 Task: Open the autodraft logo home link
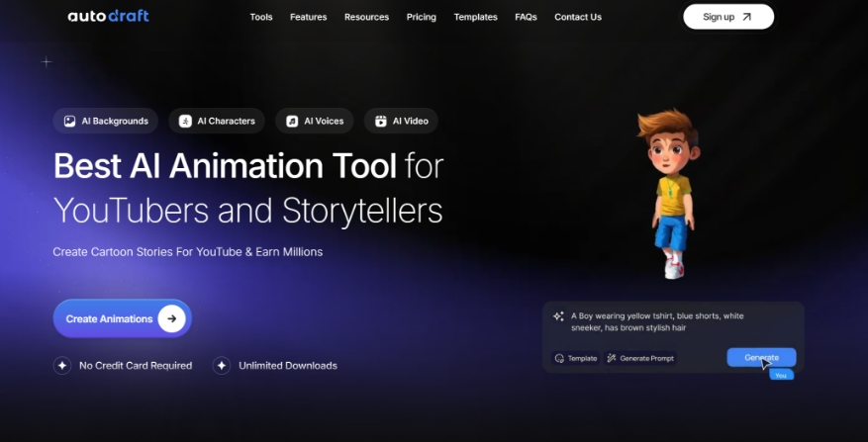coord(109,16)
